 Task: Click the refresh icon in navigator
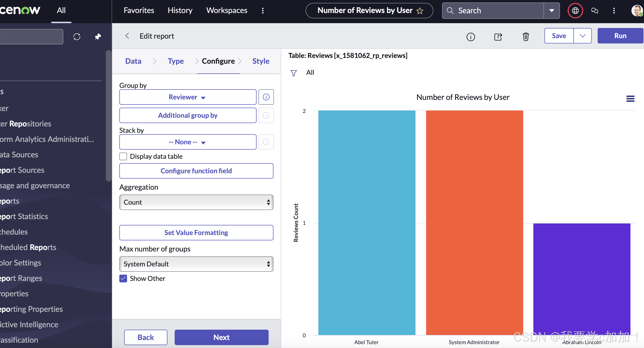pyautogui.click(x=77, y=37)
